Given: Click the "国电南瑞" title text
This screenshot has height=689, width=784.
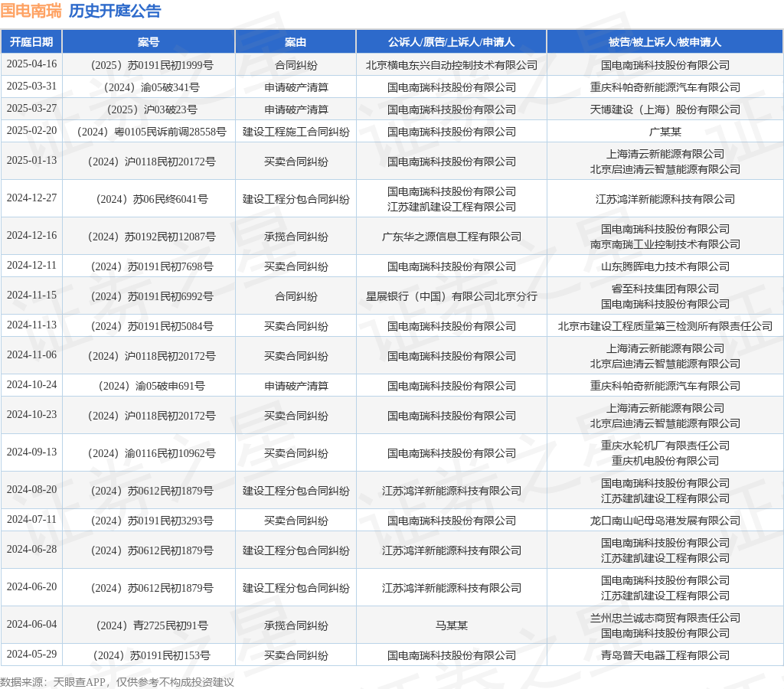Looking at the screenshot, I should (31, 11).
